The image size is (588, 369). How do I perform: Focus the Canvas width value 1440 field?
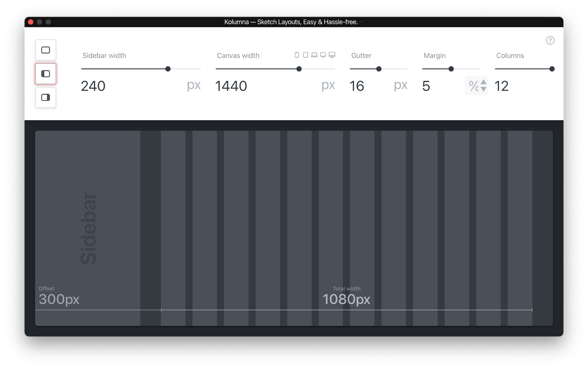coord(267,86)
